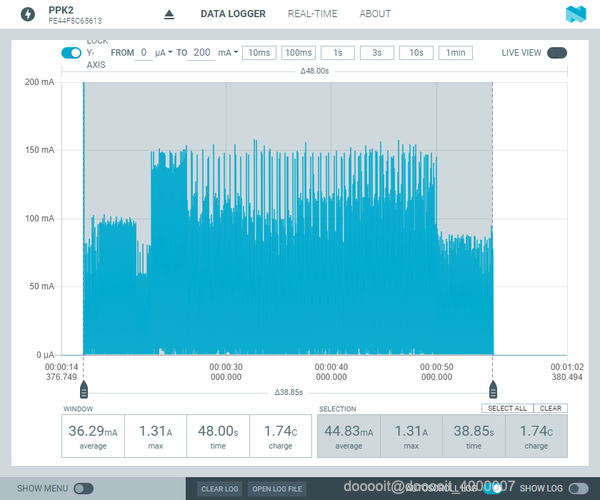Toggle the SHOW LOG switch

coord(579,489)
